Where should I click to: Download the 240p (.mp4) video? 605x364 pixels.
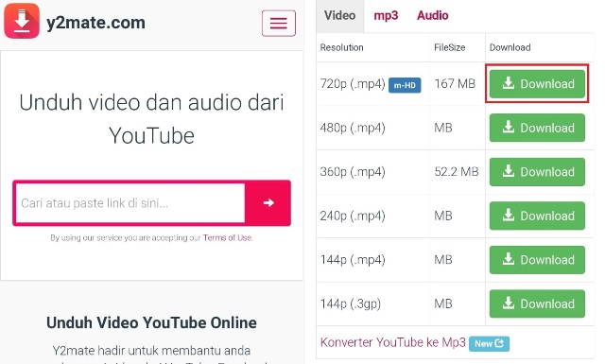point(537,216)
